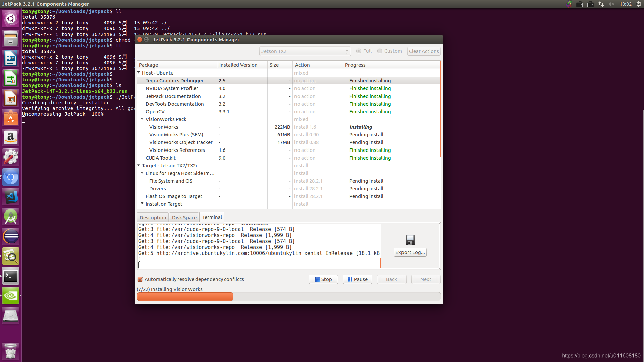Click the Export Log... button
This screenshot has width=644, height=362.
(410, 252)
